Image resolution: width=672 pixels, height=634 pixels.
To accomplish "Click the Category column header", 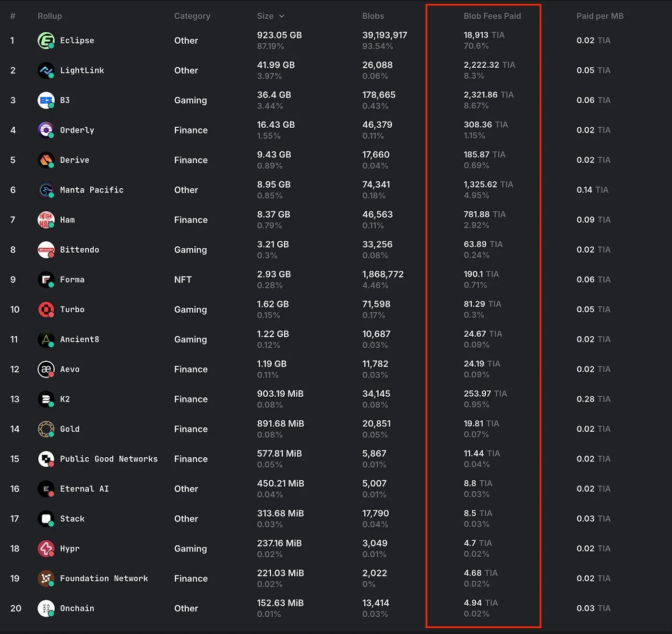I will pyautogui.click(x=192, y=16).
